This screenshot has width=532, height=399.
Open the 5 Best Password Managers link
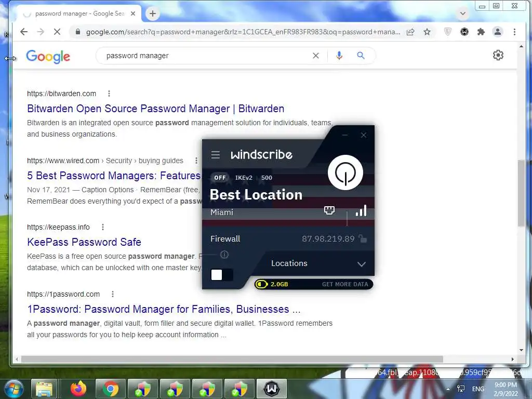[115, 176]
